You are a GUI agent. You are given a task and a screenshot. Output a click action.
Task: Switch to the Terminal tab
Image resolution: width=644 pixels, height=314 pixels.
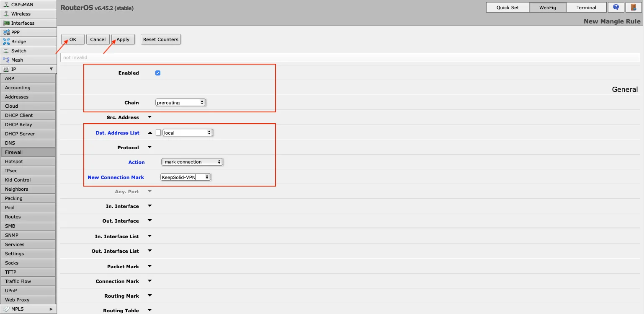point(586,8)
